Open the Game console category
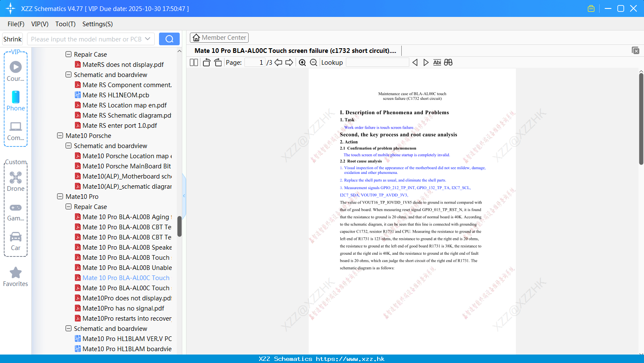 point(16,212)
